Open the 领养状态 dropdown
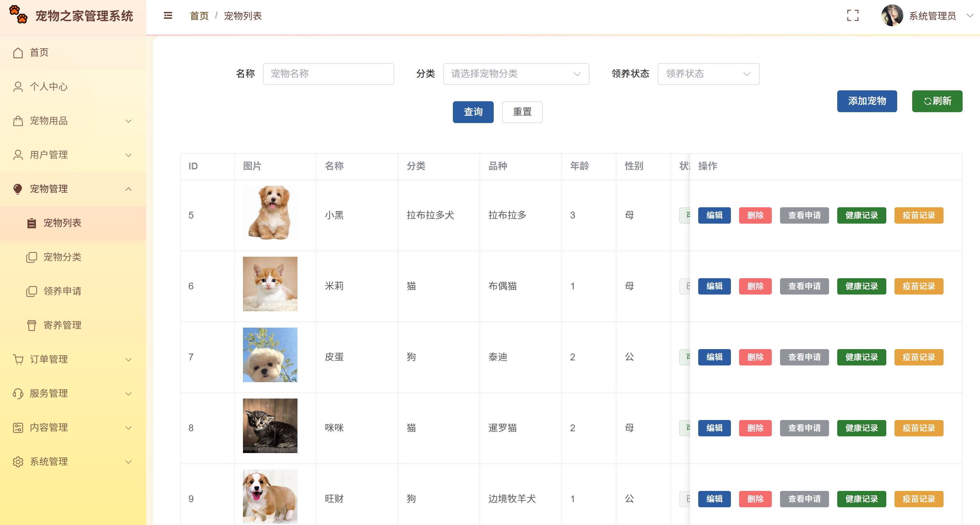This screenshot has height=525, width=980. [708, 74]
